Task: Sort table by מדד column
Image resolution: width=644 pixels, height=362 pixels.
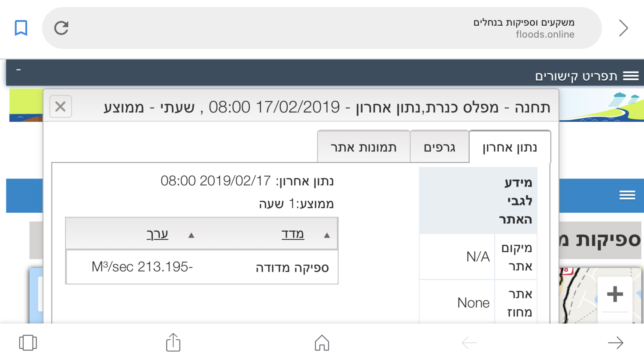Action: coord(293,234)
